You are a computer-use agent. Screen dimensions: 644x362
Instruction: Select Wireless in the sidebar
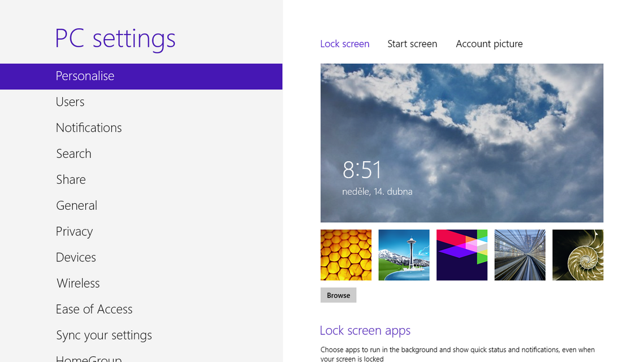[x=78, y=283]
